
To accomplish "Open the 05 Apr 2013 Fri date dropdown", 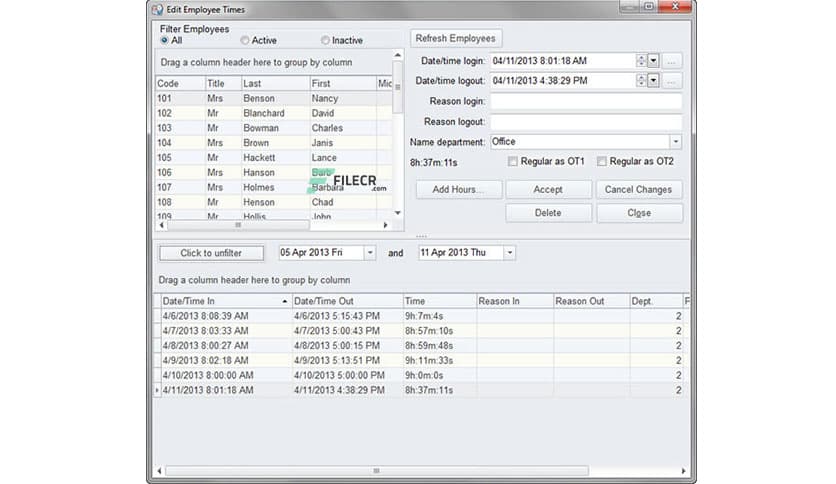I will (x=370, y=253).
